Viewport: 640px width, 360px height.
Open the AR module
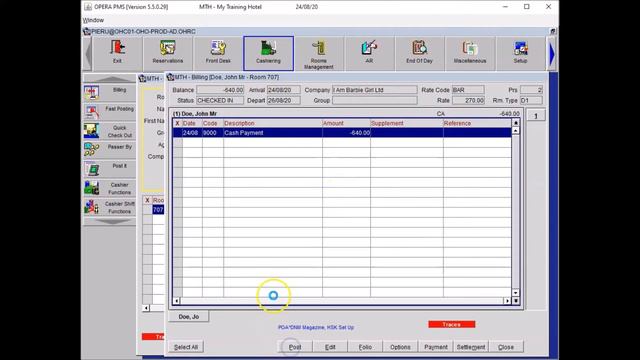click(369, 53)
